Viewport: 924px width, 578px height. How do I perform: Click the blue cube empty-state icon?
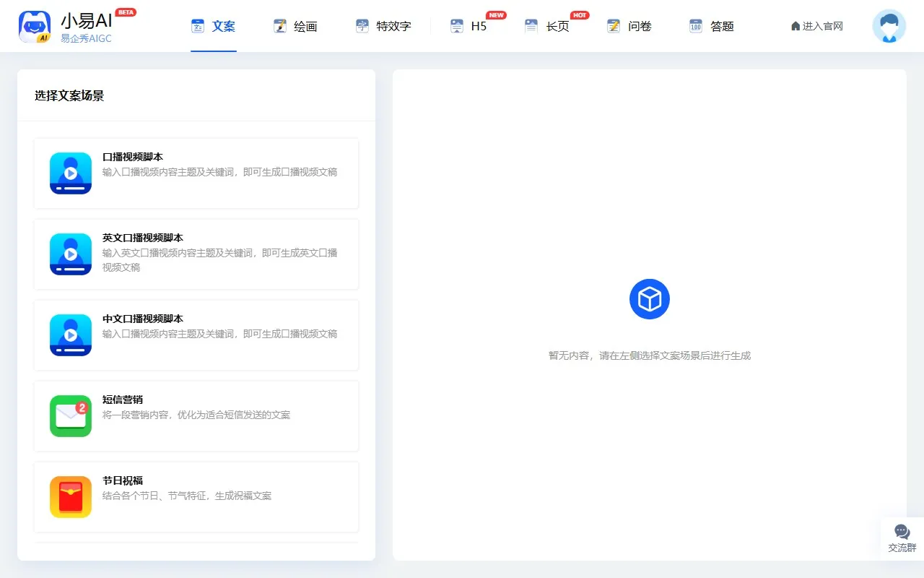pyautogui.click(x=650, y=298)
